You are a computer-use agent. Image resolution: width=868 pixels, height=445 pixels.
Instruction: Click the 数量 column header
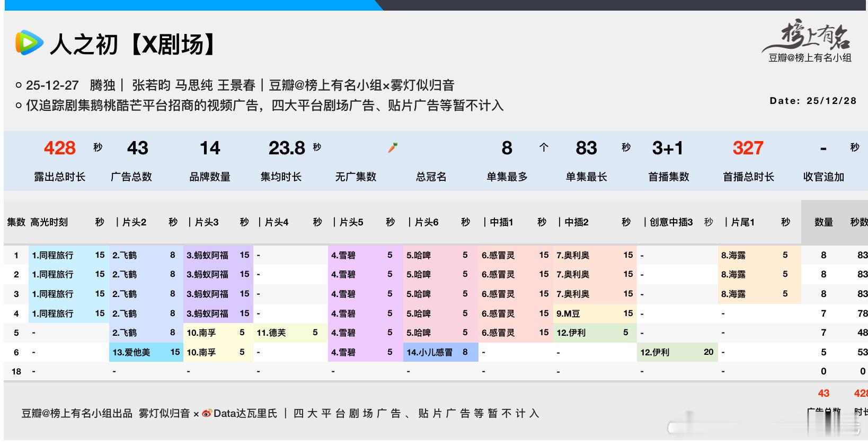point(823,222)
